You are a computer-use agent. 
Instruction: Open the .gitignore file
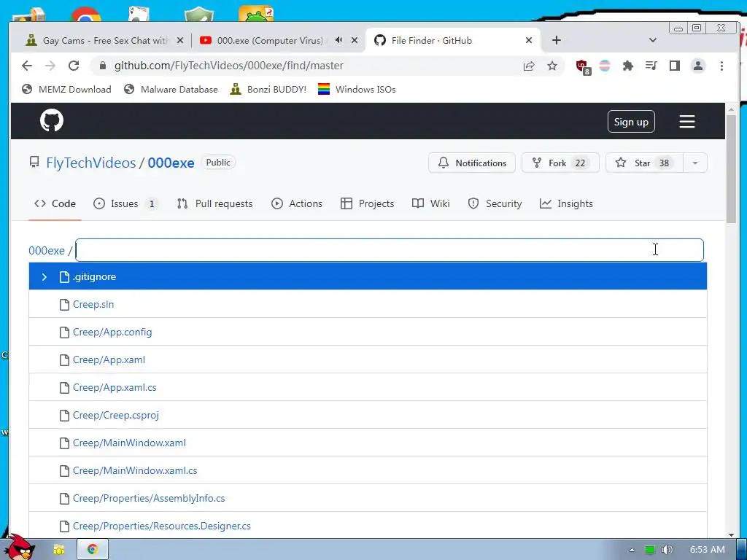click(94, 276)
